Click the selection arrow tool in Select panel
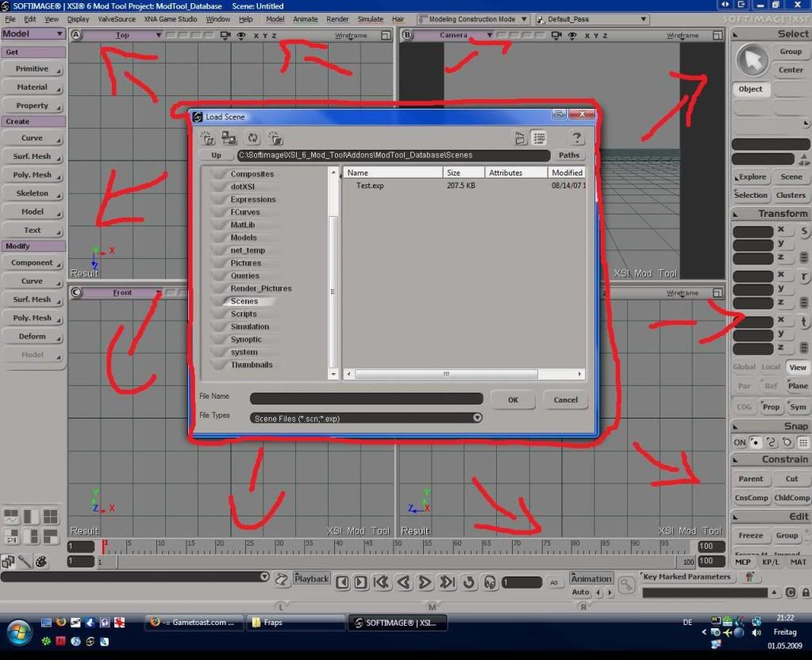Viewport: 812px width, 660px height. 752,60
